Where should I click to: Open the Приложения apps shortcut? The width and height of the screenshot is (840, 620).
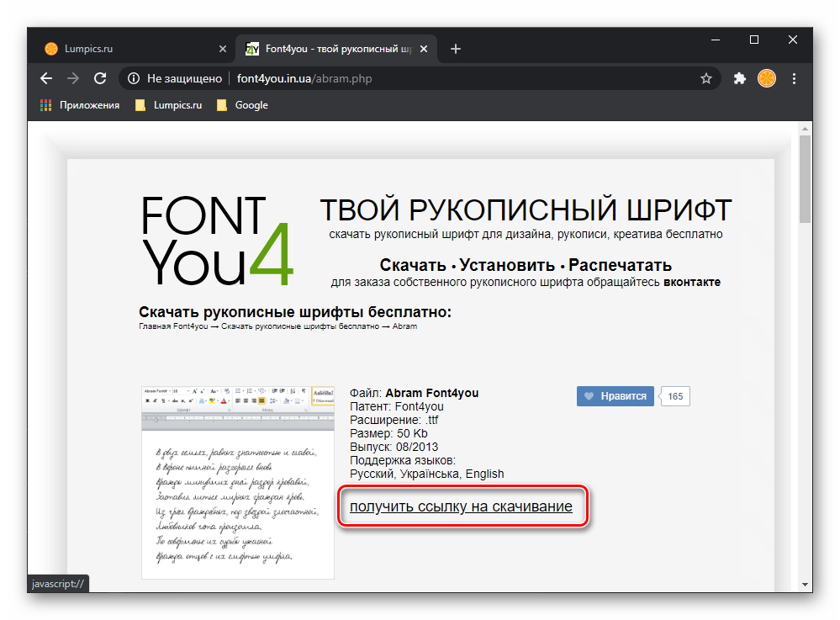[x=80, y=105]
